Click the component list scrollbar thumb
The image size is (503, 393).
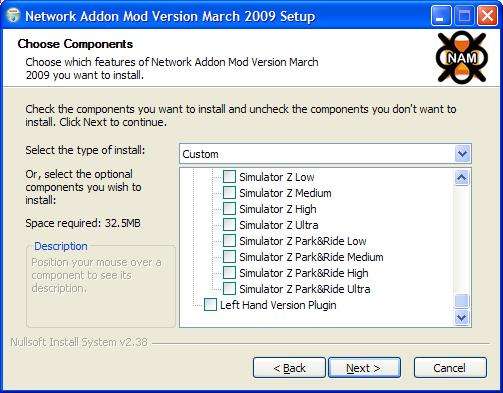click(x=462, y=301)
